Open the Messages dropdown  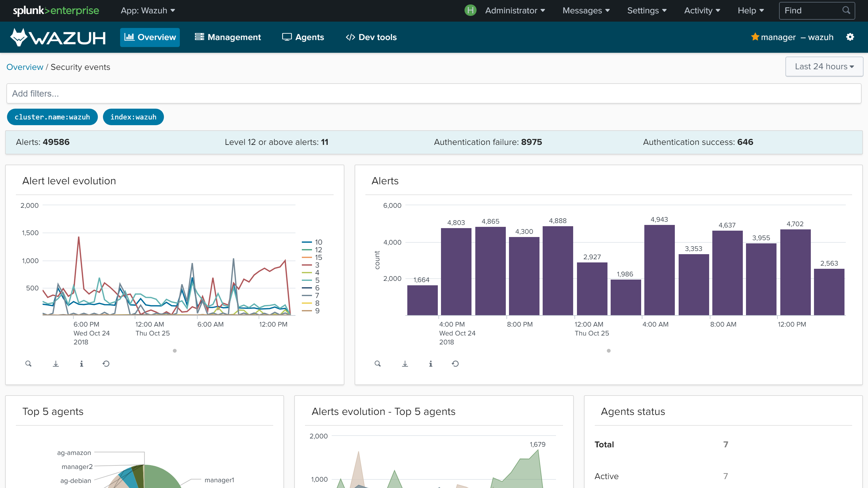(x=586, y=10)
